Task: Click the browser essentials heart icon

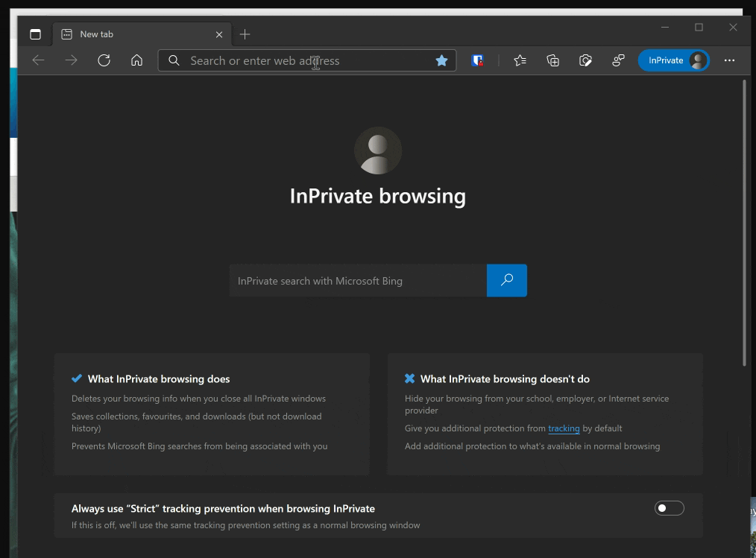Action: pos(585,60)
